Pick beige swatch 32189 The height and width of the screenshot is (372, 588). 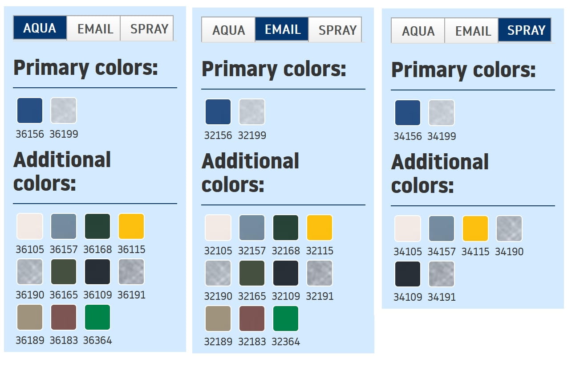point(218,319)
